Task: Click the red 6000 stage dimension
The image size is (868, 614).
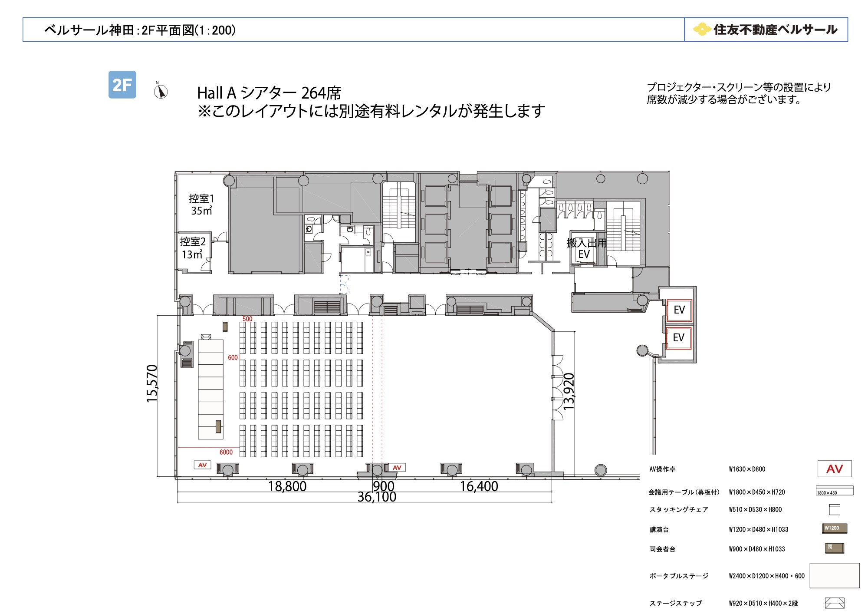Action: [226, 452]
